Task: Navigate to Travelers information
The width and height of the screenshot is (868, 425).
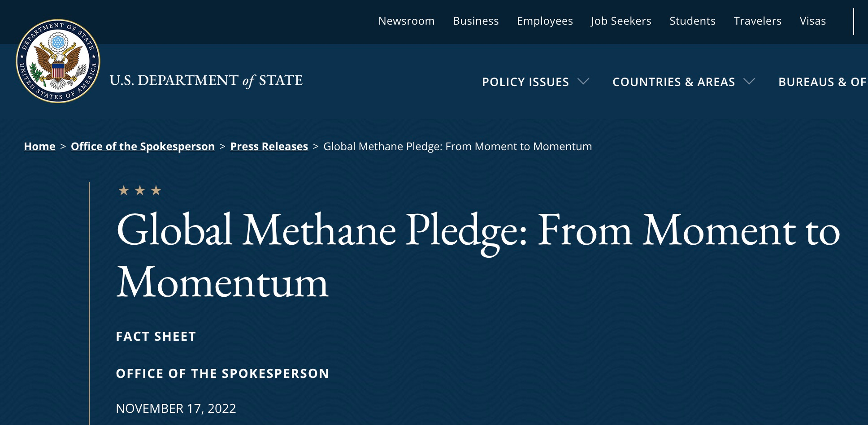Action: pyautogui.click(x=757, y=21)
